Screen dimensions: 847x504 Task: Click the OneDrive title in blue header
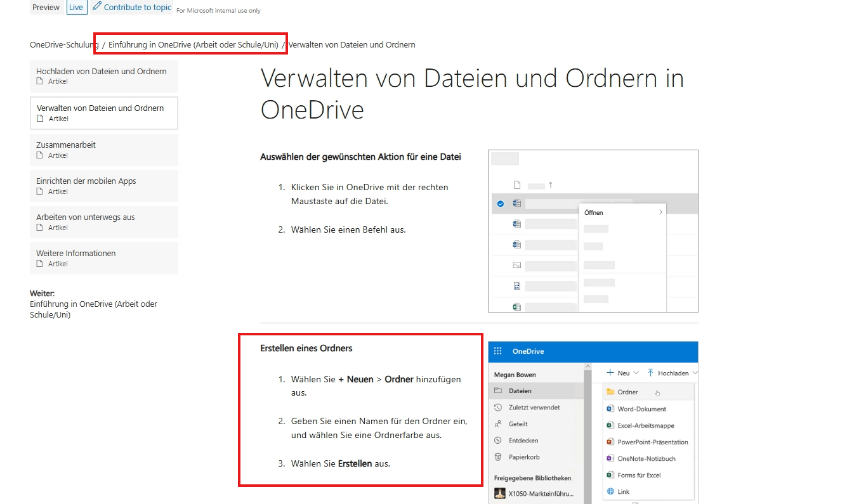(x=528, y=351)
